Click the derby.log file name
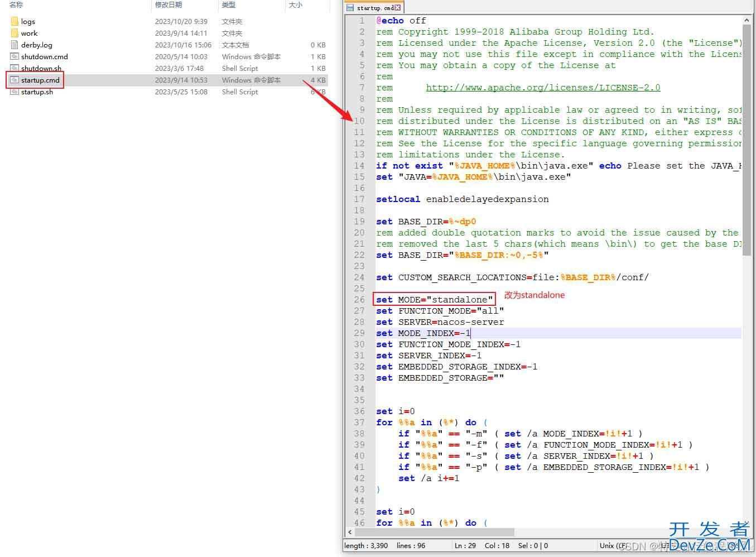The width and height of the screenshot is (756, 557). 37,45
